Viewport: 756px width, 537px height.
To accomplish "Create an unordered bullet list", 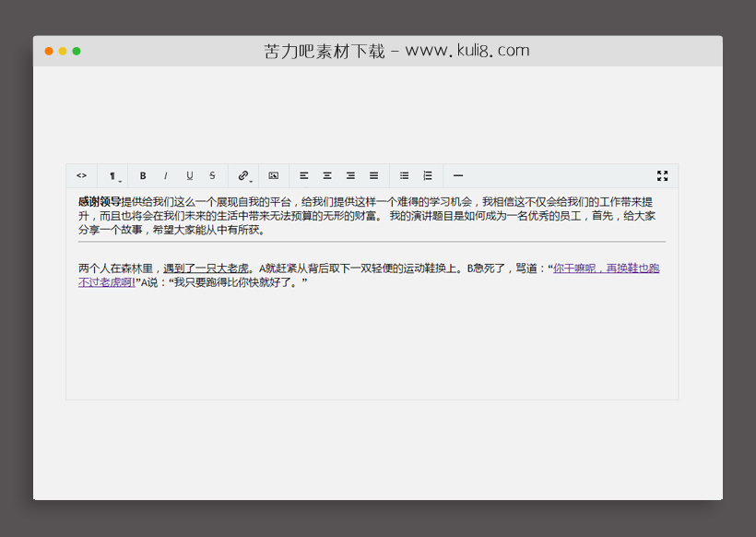I will pyautogui.click(x=404, y=175).
